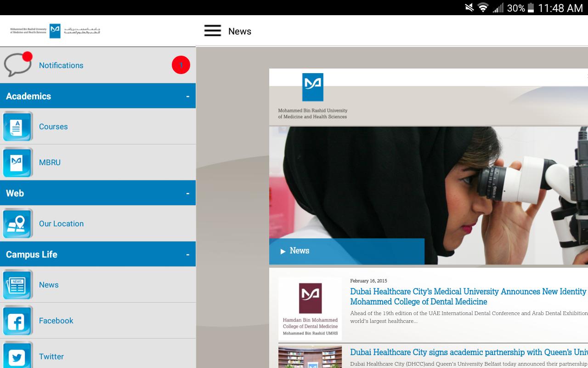Open the Queen's University partnership article link
The height and width of the screenshot is (368, 588).
469,352
